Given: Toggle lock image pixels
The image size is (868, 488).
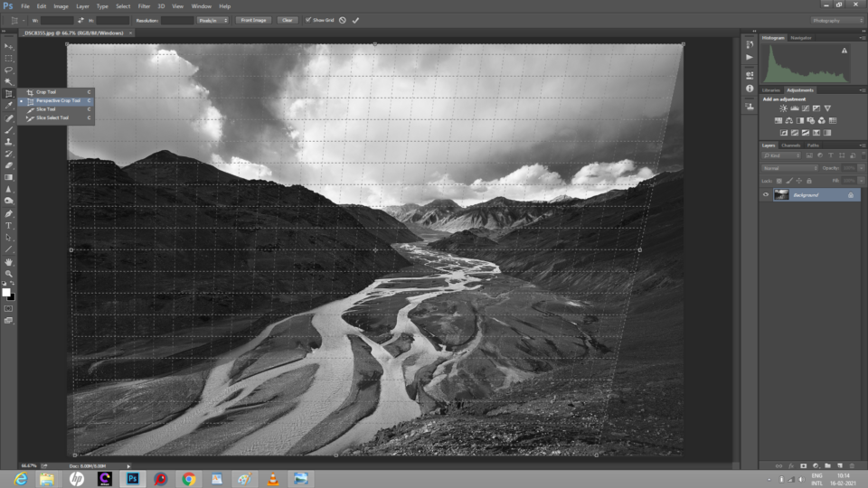Looking at the screenshot, I should click(x=789, y=181).
